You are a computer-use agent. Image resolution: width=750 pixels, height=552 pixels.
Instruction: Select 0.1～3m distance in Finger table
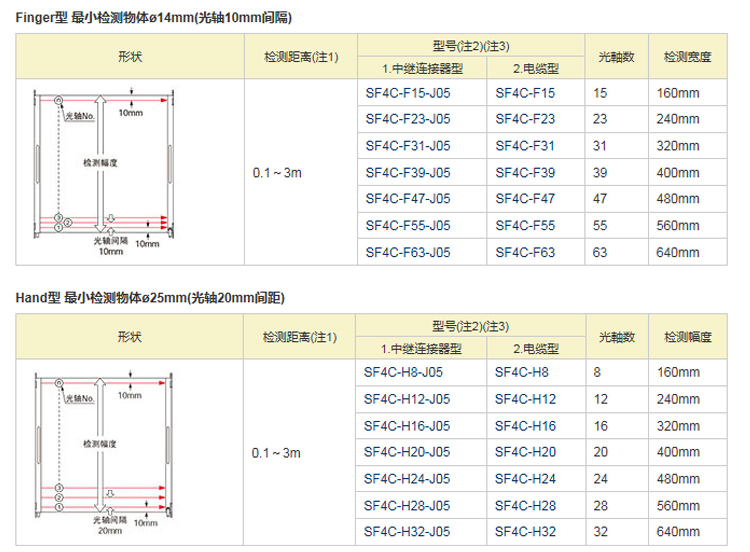pyautogui.click(x=277, y=173)
